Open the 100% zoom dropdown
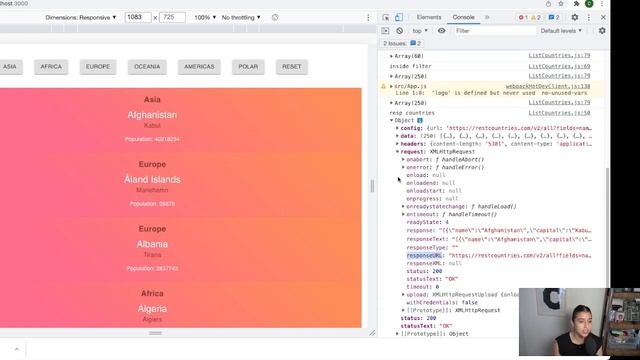The height and width of the screenshot is (360, 640). (205, 18)
